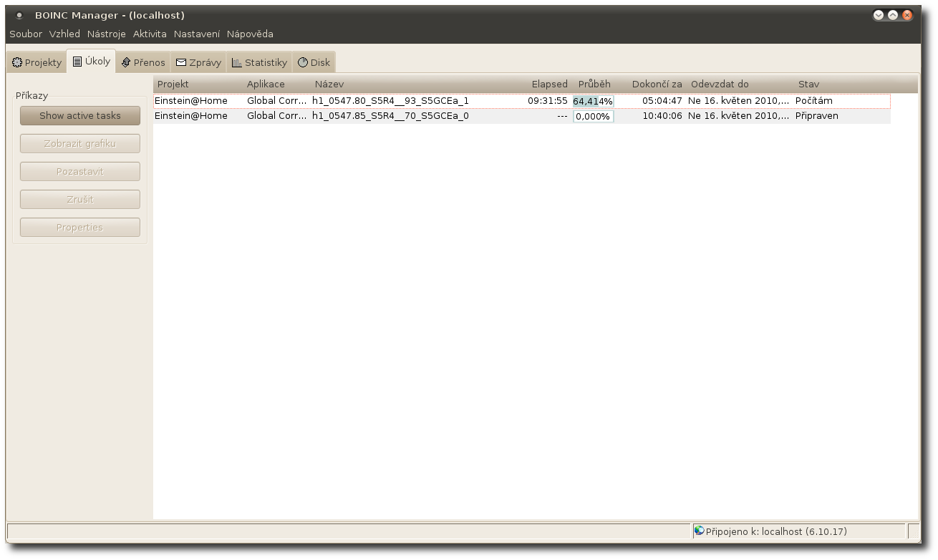Switch to the Přenos tab
Screen dimensions: 938x560
coord(143,63)
